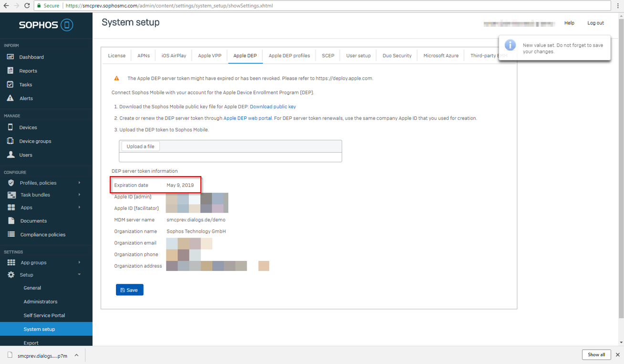
Task: Click Show all downloads button
Action: 596,355
